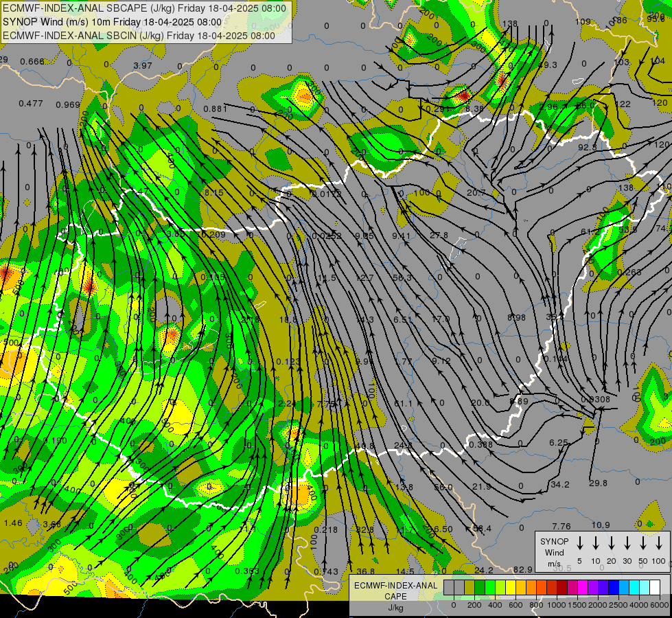672x618 pixels.
Task: Click the map value 7.76
Action: tap(561, 526)
